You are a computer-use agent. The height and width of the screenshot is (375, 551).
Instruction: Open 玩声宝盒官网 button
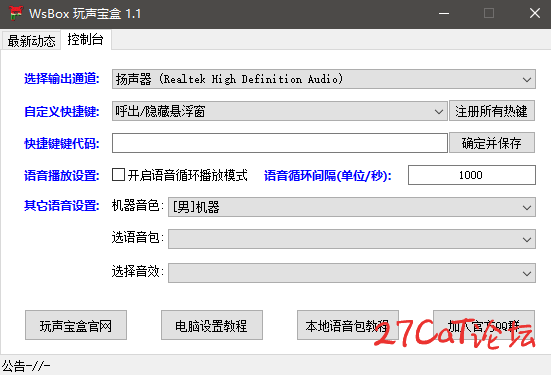[76, 325]
